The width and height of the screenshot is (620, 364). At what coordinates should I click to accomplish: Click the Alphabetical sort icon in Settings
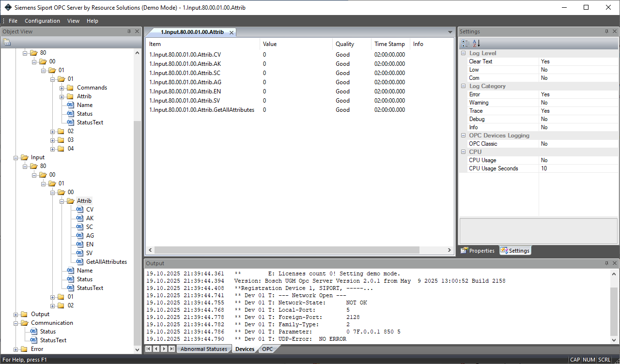[x=476, y=43]
